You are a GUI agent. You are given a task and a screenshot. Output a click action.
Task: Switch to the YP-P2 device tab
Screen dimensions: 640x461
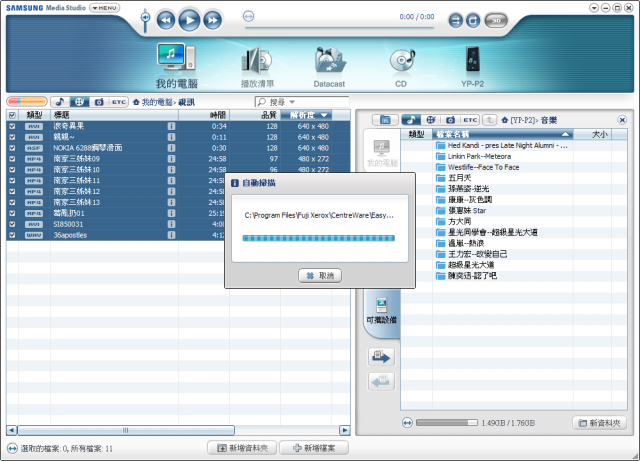(473, 67)
